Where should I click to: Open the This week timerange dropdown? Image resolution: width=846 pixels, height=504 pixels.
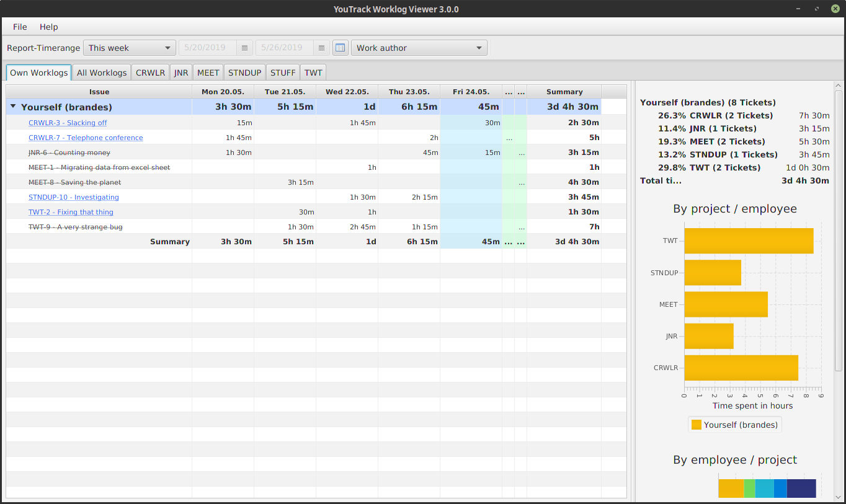(130, 48)
